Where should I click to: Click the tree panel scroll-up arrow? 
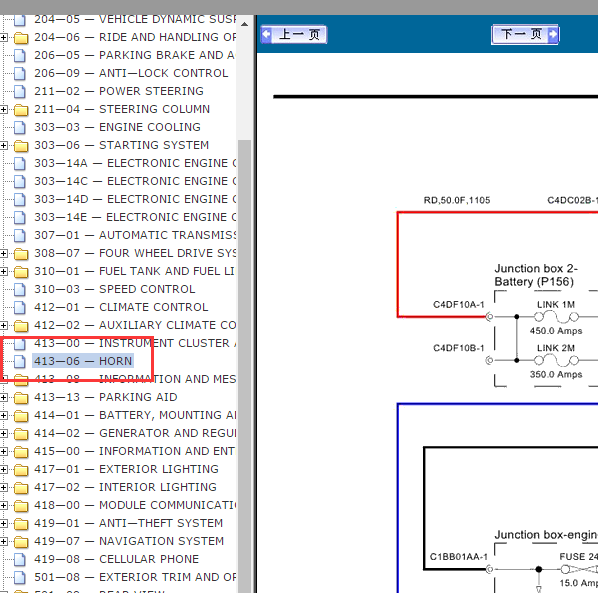point(244,24)
